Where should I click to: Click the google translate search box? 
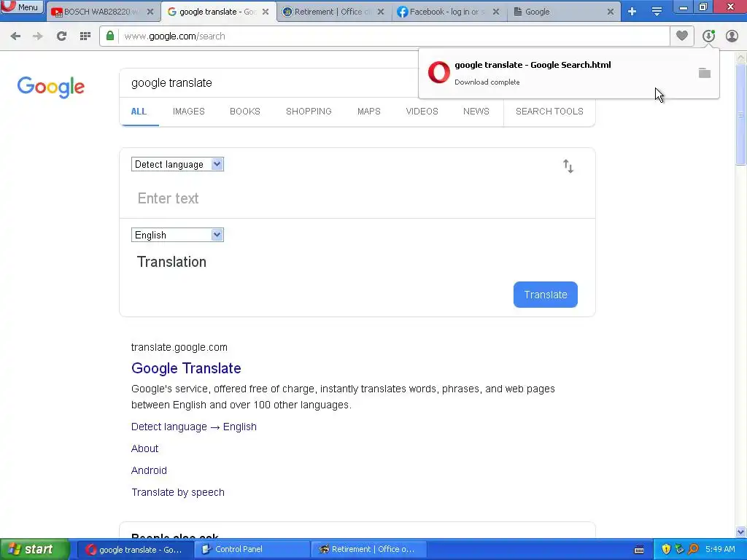pos(269,83)
